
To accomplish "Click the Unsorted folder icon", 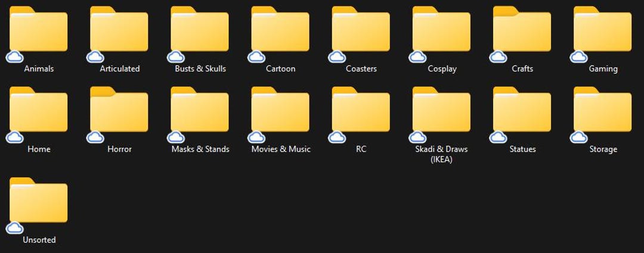I will (39, 200).
